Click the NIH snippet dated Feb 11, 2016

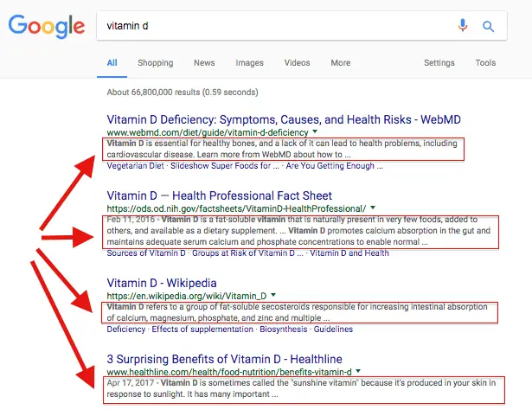click(298, 231)
